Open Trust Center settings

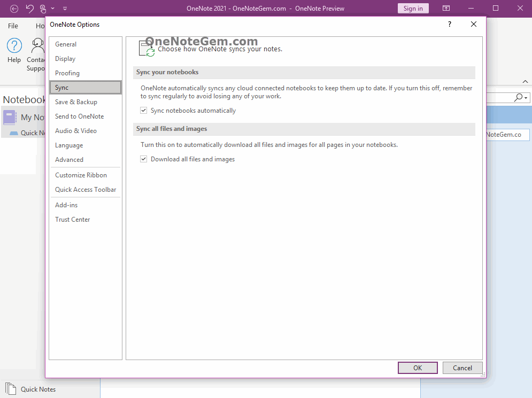[86, 220]
